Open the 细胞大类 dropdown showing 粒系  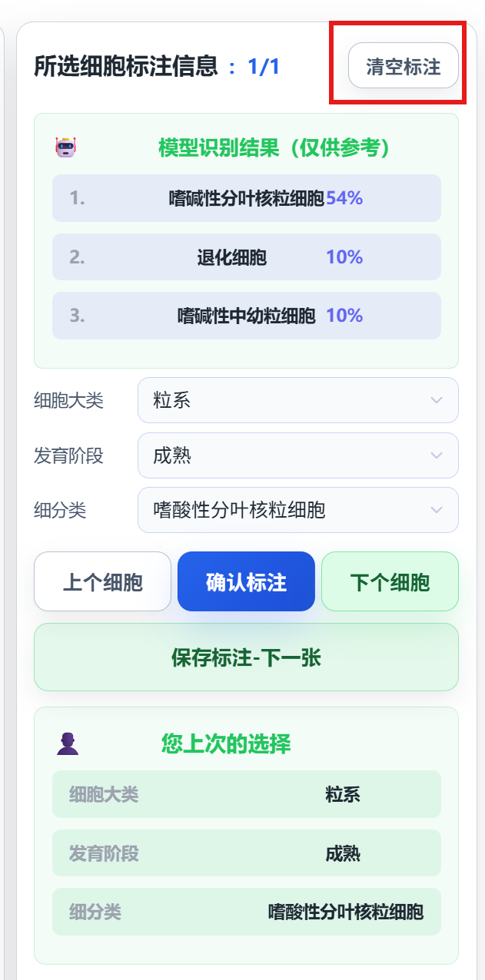coord(297,400)
